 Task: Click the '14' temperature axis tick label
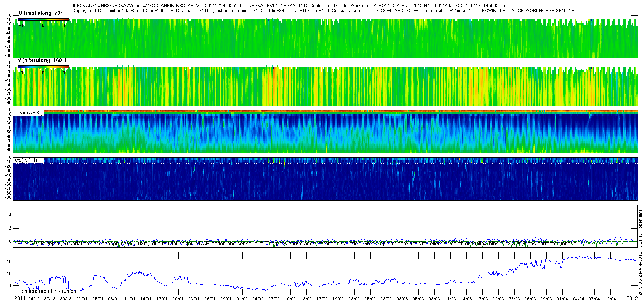[9, 285]
